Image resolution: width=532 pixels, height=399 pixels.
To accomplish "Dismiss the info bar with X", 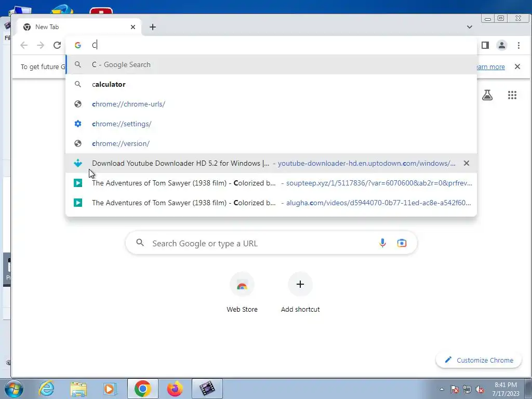I will (517, 66).
